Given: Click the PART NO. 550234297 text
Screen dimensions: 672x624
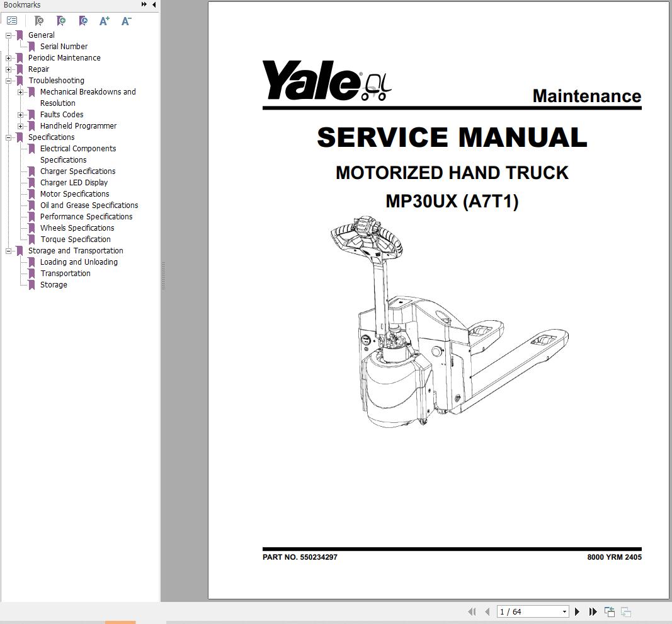Looking at the screenshot, I should tap(300, 557).
